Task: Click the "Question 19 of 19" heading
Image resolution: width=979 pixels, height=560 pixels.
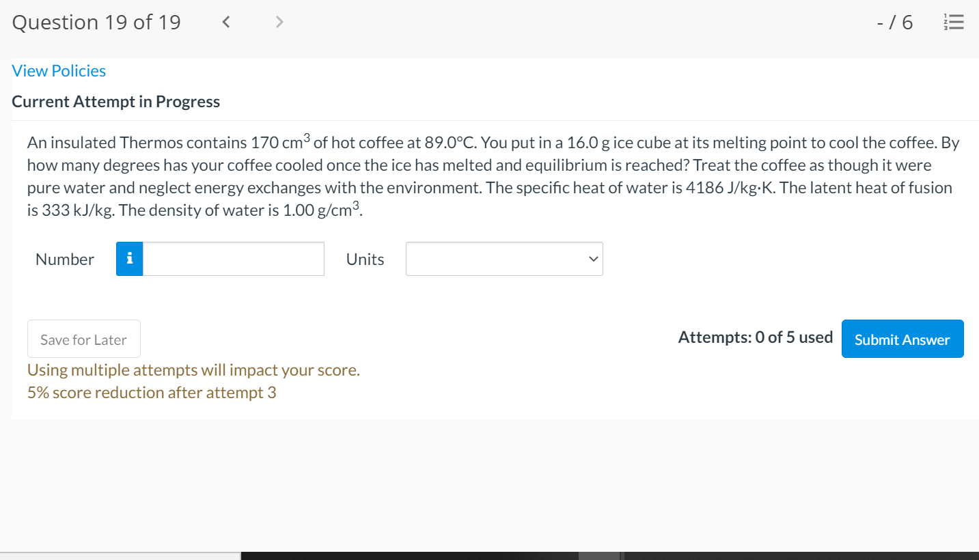Action: (x=96, y=23)
